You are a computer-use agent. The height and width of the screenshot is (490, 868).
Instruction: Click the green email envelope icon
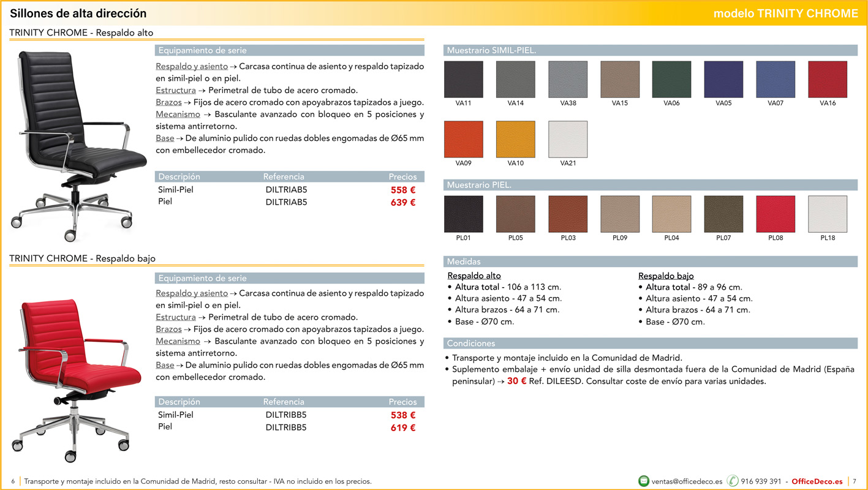click(644, 481)
